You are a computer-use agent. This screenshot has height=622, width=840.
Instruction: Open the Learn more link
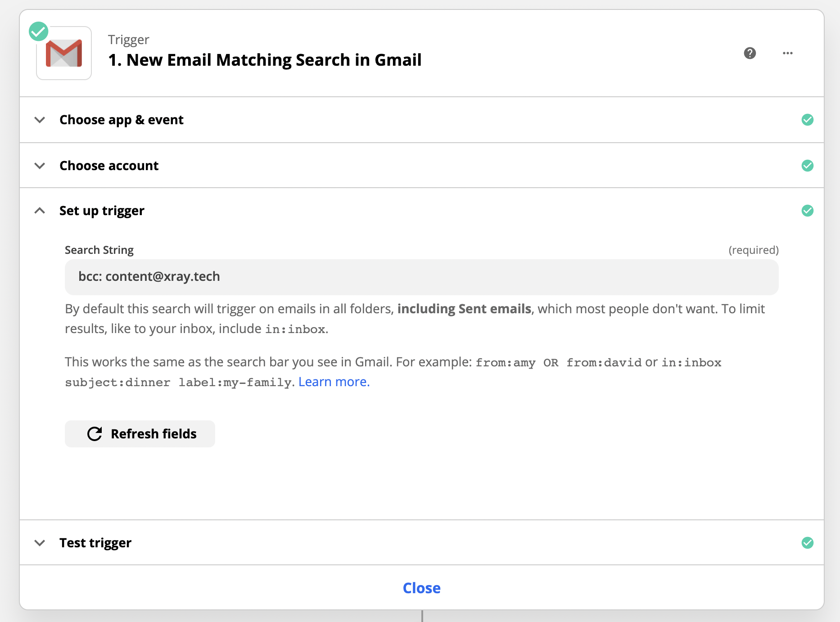(x=334, y=382)
